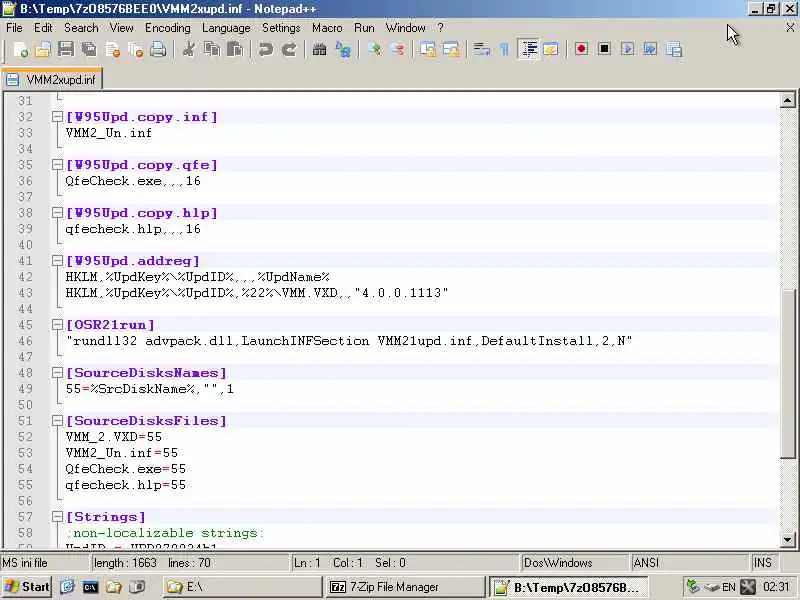
Task: Click the Zoom Out toolbar icon
Action: point(397,49)
